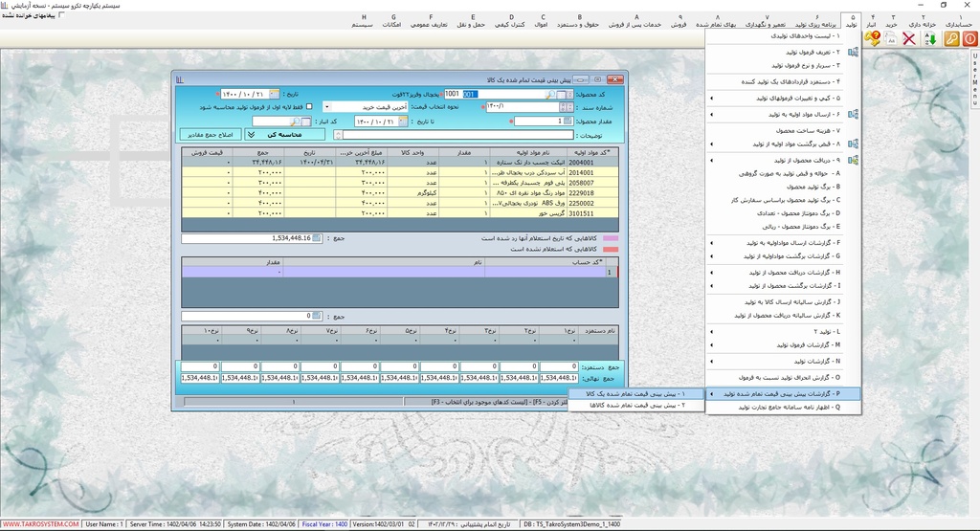Select 'پیش بینی قیمت تمام شده کالاها' submenu item
Viewport: 980px width, 531px height.
coord(638,406)
